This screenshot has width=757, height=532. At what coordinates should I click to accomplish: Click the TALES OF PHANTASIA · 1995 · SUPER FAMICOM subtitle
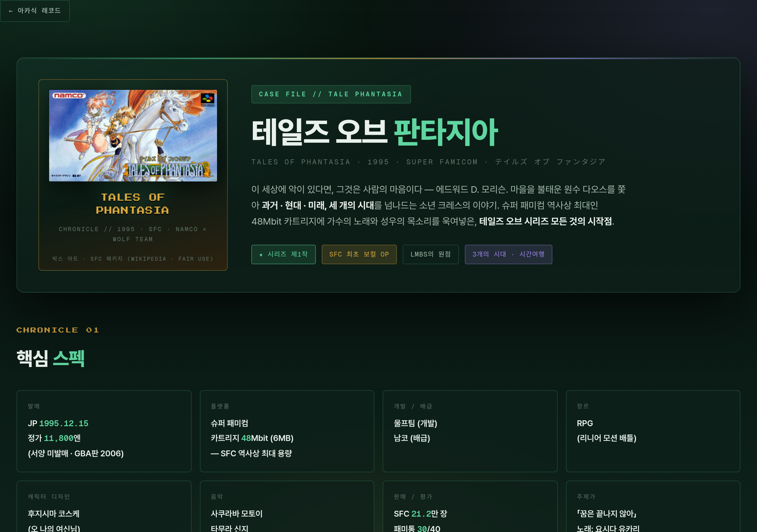click(428, 162)
